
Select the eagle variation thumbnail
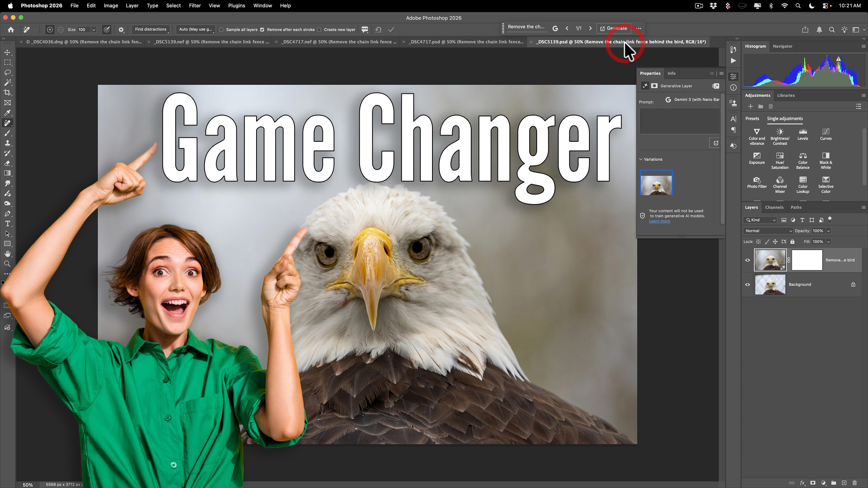pyautogui.click(x=656, y=182)
